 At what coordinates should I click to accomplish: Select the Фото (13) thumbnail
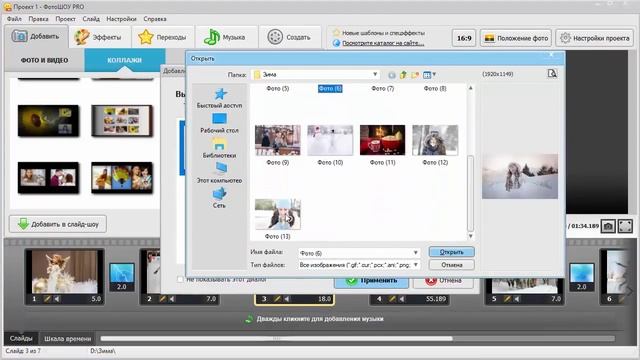click(278, 214)
